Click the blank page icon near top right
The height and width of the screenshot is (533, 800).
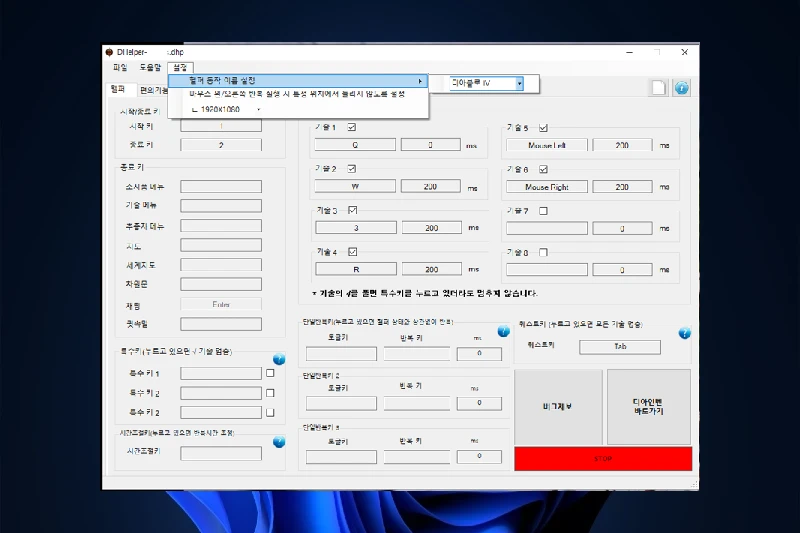pyautogui.click(x=659, y=88)
